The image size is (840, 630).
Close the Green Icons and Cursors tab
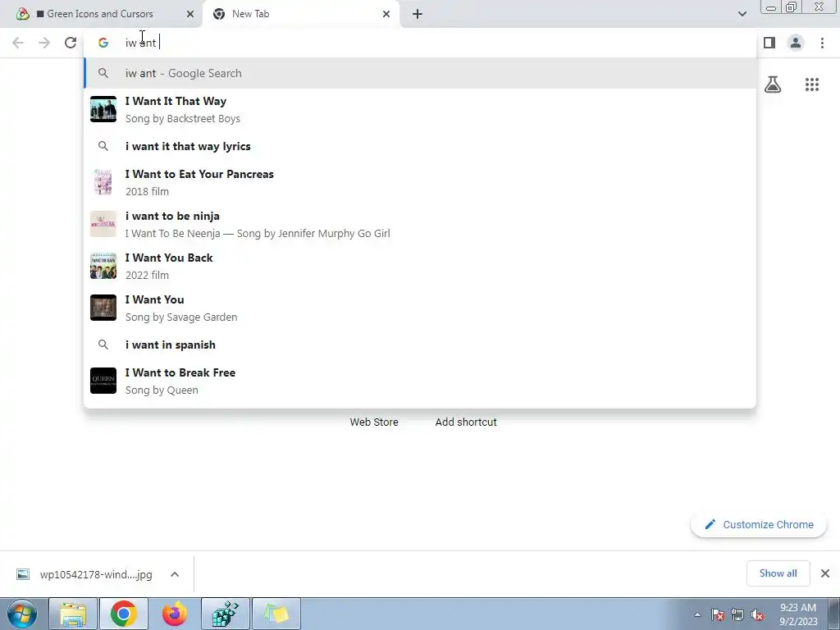pos(190,14)
